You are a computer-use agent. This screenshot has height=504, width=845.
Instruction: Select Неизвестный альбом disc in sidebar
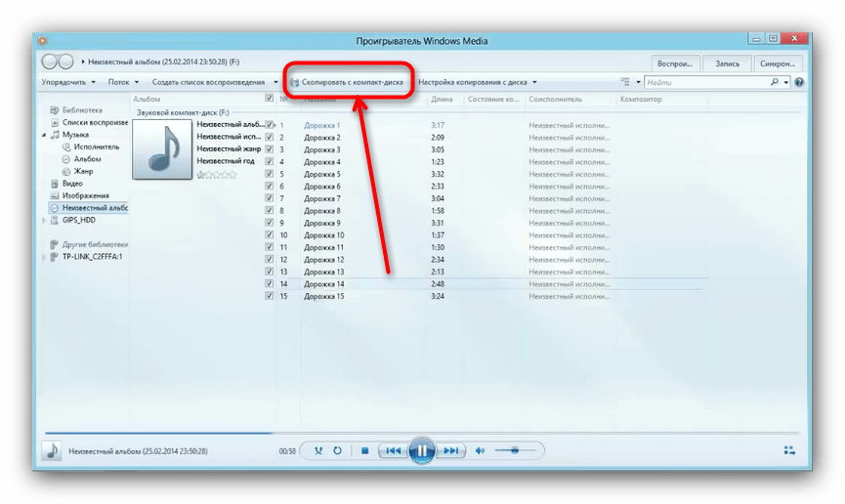click(89, 208)
